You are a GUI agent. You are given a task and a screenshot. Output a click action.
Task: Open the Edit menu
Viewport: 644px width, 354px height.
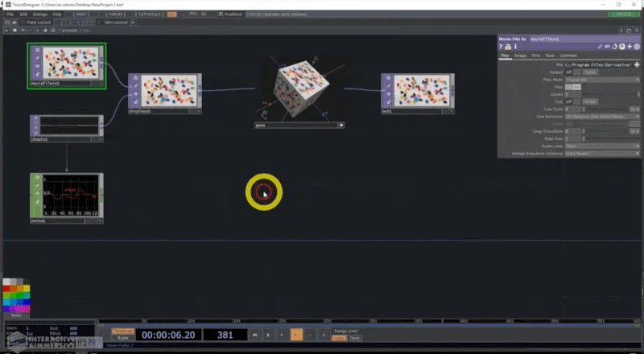pos(23,14)
